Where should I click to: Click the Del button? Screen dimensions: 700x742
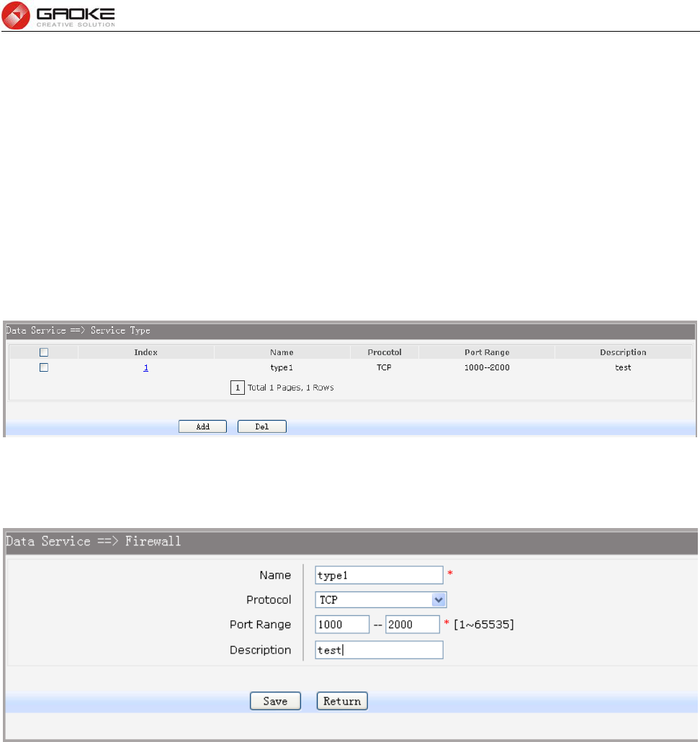261,426
